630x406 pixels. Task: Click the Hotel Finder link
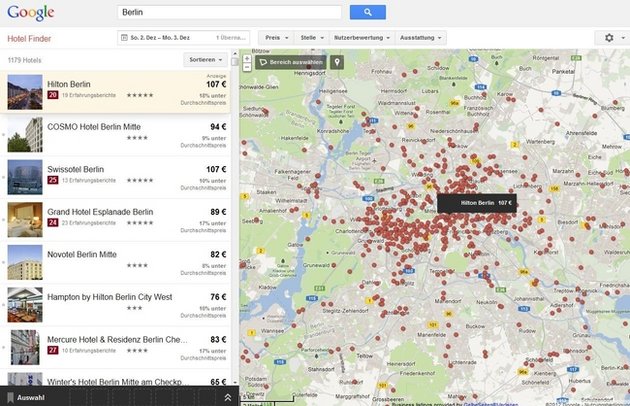(29, 38)
